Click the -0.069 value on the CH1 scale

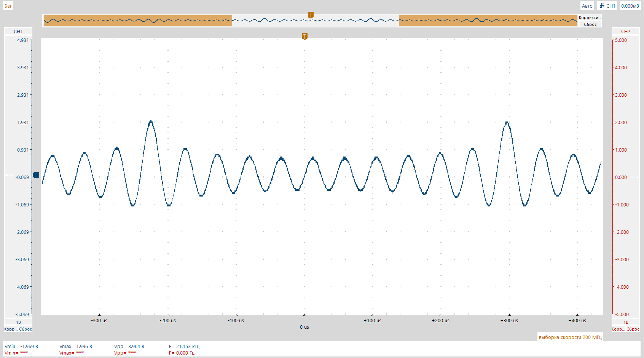tap(22, 177)
